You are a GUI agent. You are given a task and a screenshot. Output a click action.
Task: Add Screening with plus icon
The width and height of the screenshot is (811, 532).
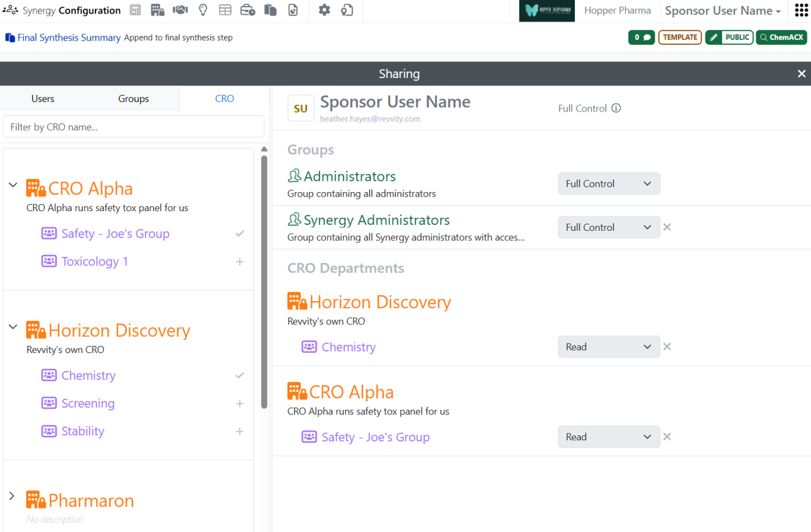[240, 404]
